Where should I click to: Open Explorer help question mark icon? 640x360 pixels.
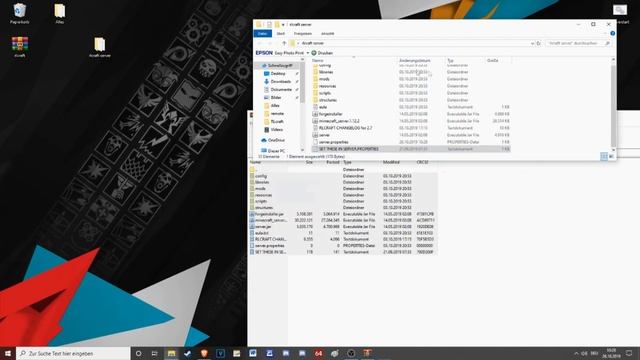pyautogui.click(x=612, y=33)
